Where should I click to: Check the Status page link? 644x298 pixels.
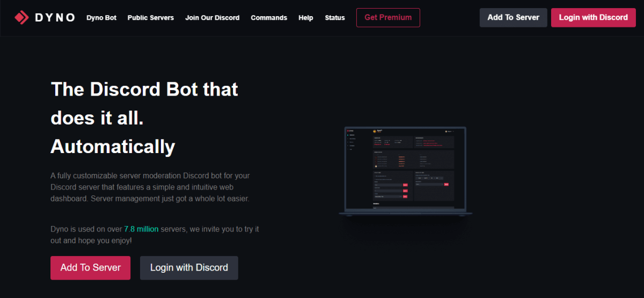[x=335, y=18]
